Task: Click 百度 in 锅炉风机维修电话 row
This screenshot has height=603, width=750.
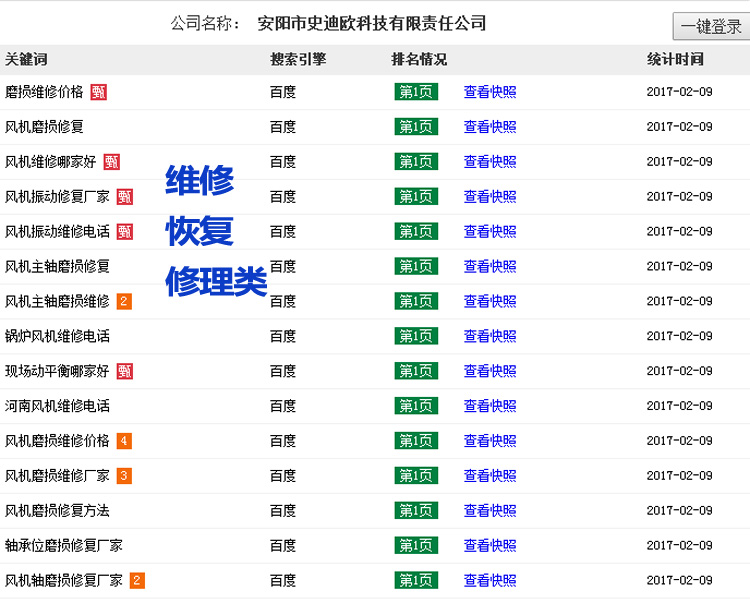Action: (x=283, y=336)
